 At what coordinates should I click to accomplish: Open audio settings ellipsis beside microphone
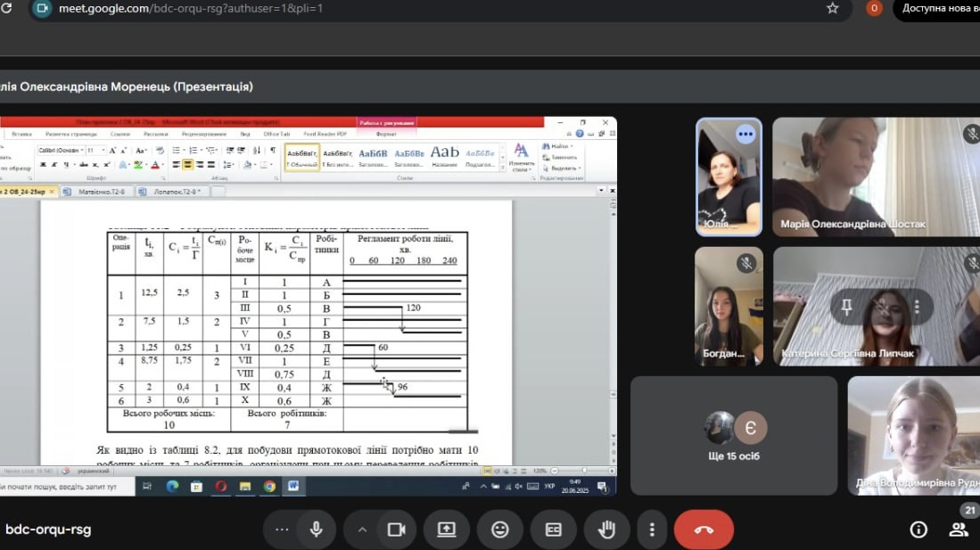282,529
